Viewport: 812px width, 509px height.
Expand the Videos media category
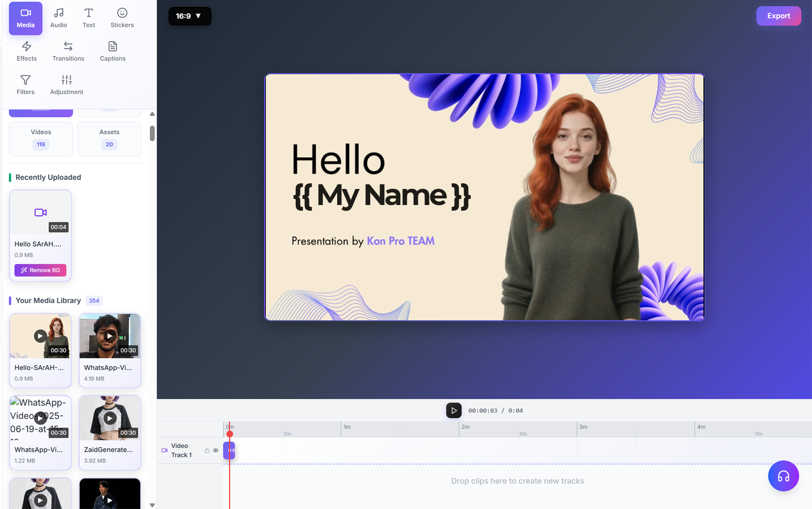[41, 139]
